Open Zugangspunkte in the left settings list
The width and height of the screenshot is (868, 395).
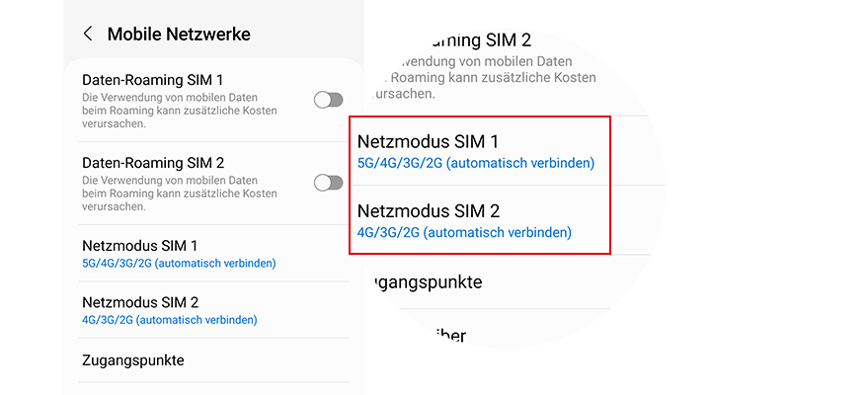tap(133, 360)
